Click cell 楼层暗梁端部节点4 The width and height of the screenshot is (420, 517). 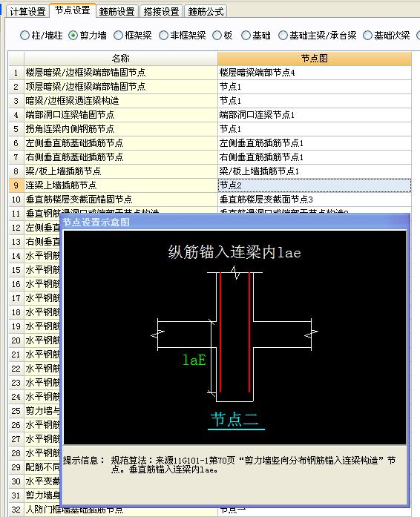coord(315,73)
